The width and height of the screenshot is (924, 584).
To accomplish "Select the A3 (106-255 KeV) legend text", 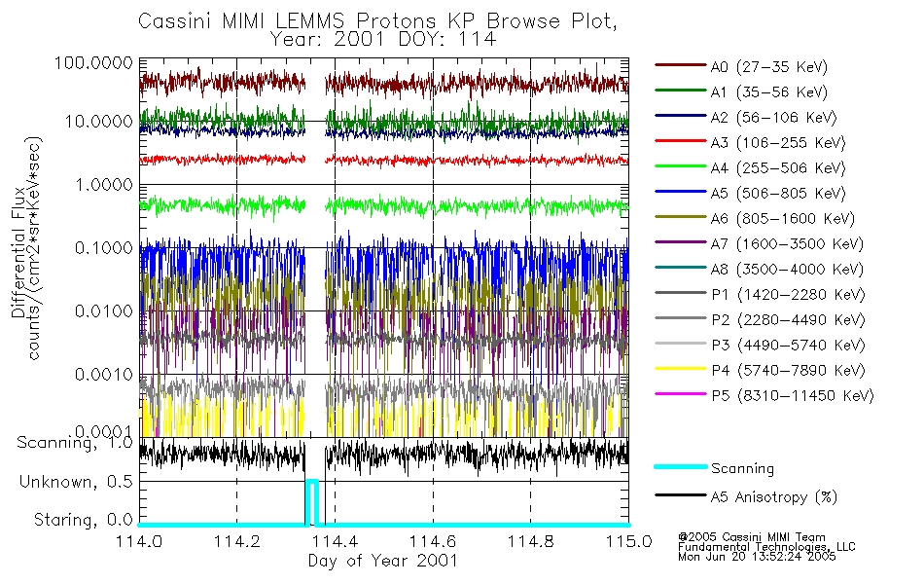I will [778, 143].
